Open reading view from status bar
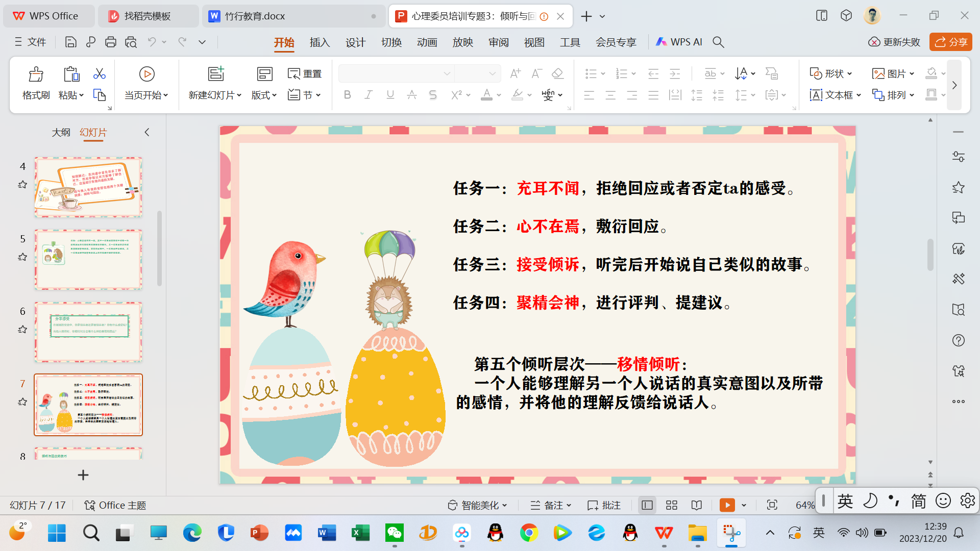This screenshot has width=980, height=551. pos(697,505)
